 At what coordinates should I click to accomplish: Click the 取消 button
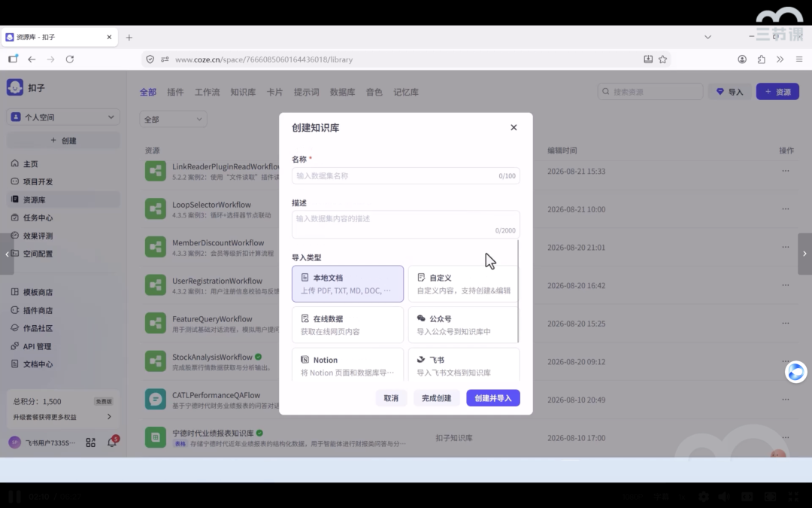click(x=391, y=398)
